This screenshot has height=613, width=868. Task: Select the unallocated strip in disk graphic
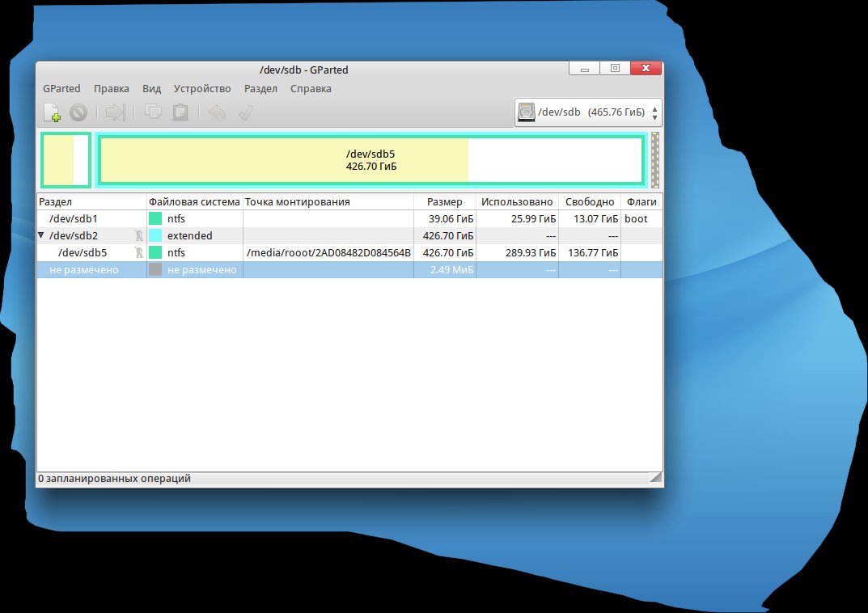coord(655,160)
